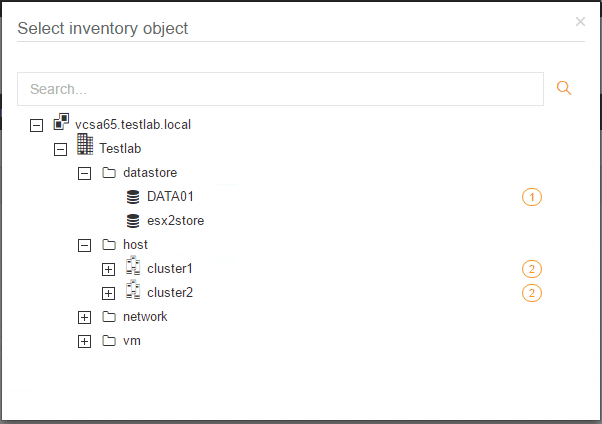The height and width of the screenshot is (424, 602).
Task: Expand the cluster1 node
Action: [109, 269]
